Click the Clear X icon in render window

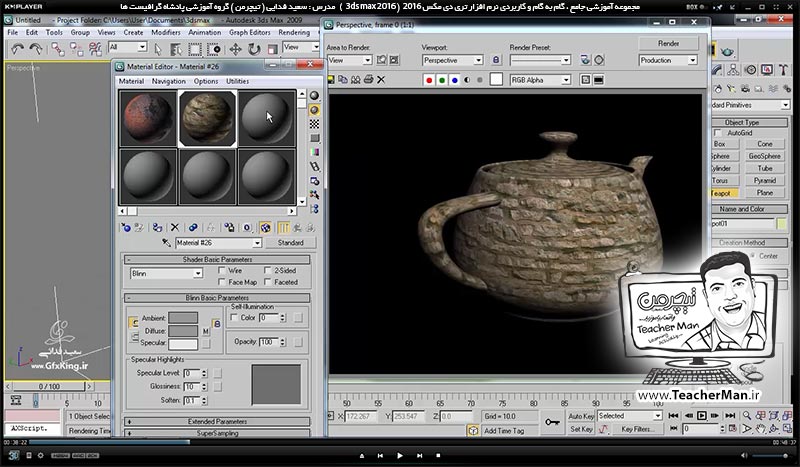coord(381,80)
